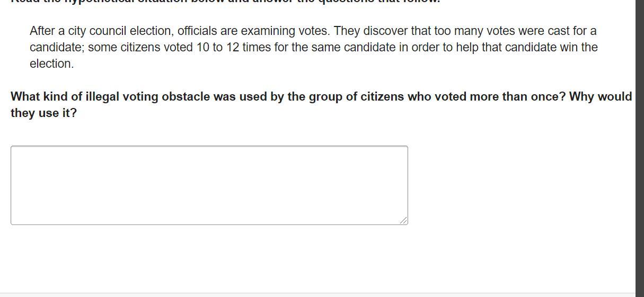
Task: Click the passage's first line starting 'After a city council'
Action: tap(313, 31)
